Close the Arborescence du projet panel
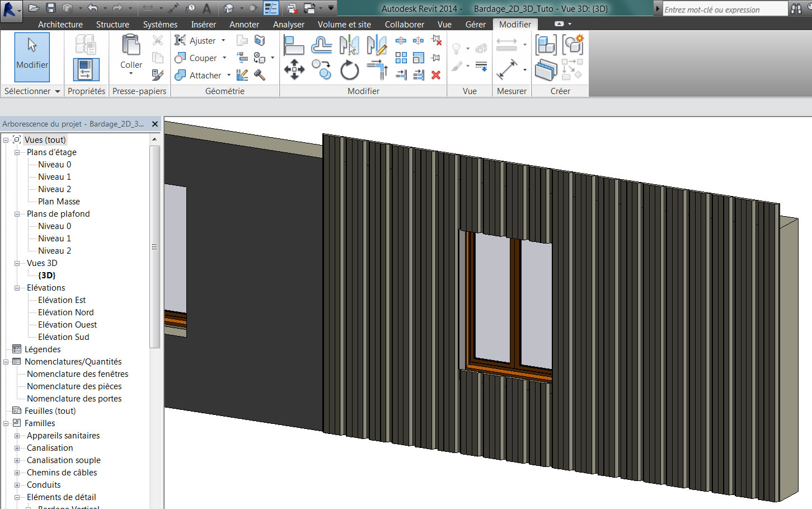812x509 pixels. click(x=155, y=124)
